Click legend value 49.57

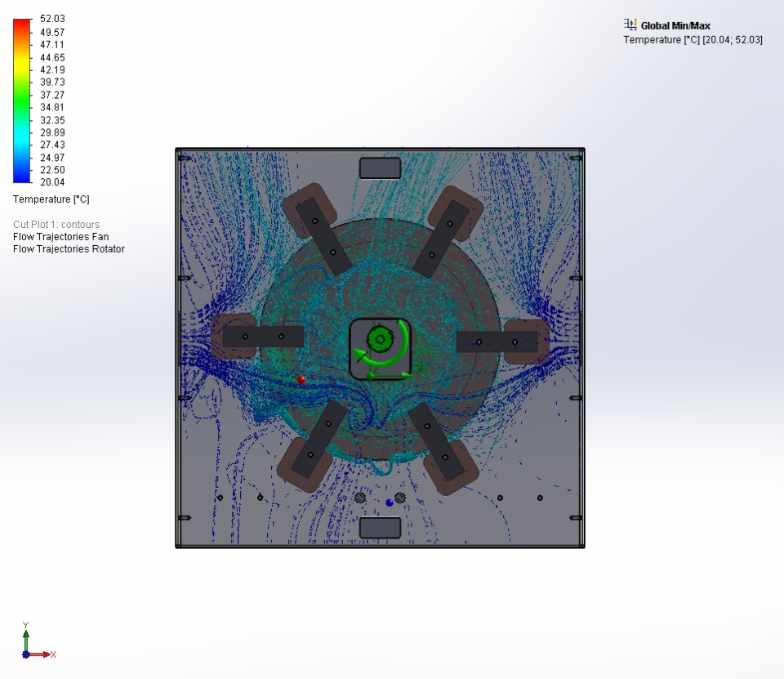point(52,32)
